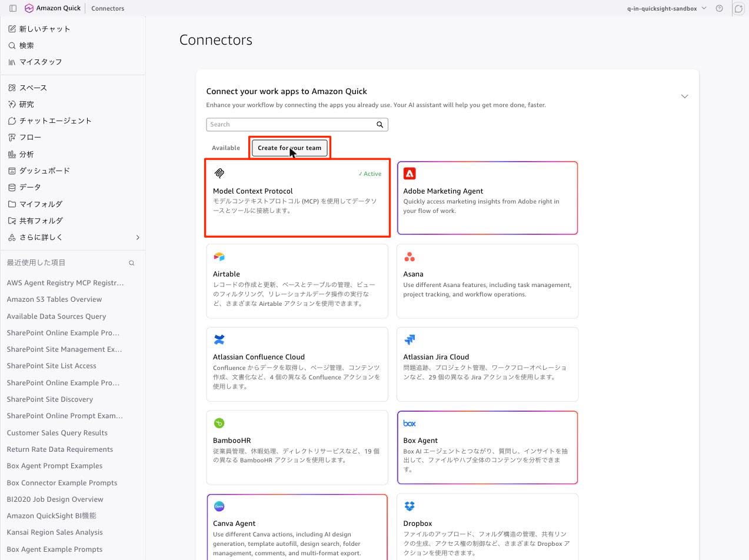Click the Dropbox logo icon
Viewport: 749px width, 560px height.
pyautogui.click(x=410, y=506)
